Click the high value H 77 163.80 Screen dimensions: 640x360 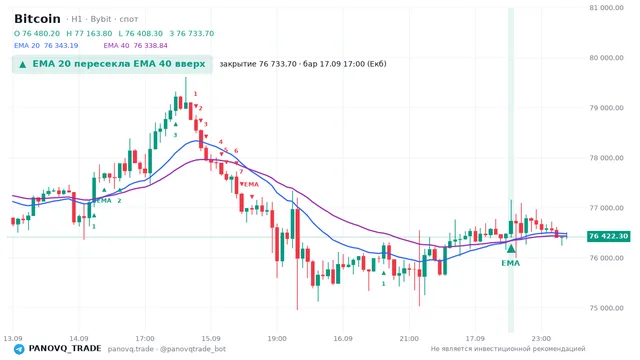pyautogui.click(x=89, y=33)
